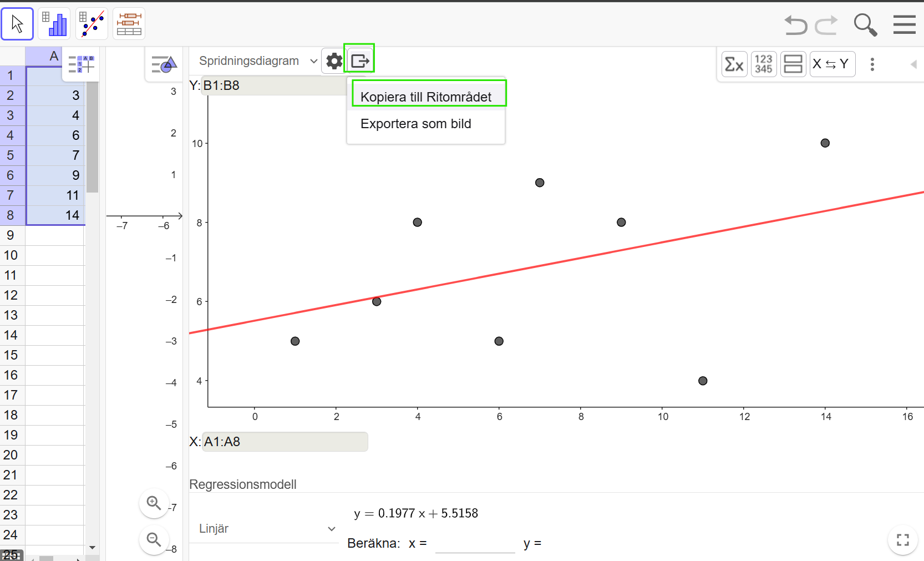Open the three-dot options menu

(x=872, y=64)
